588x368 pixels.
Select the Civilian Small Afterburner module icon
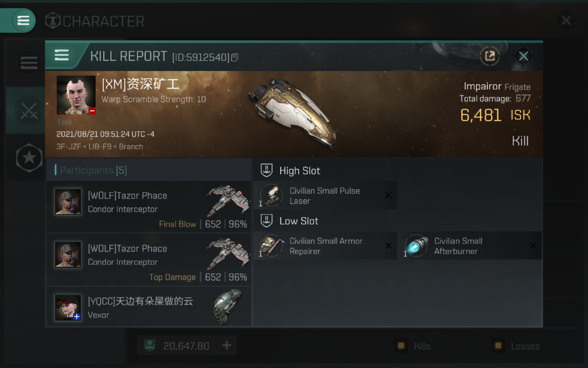(x=416, y=246)
